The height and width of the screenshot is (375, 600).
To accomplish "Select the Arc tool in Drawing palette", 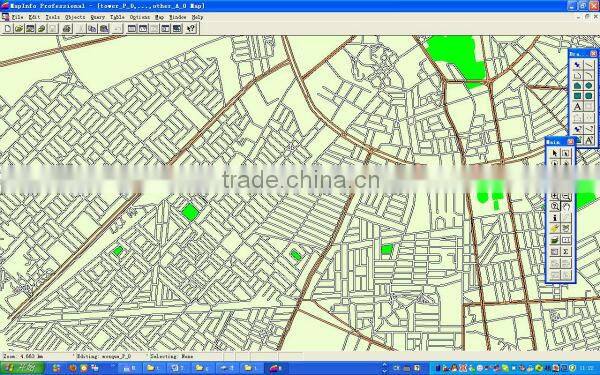I will coord(589,75).
